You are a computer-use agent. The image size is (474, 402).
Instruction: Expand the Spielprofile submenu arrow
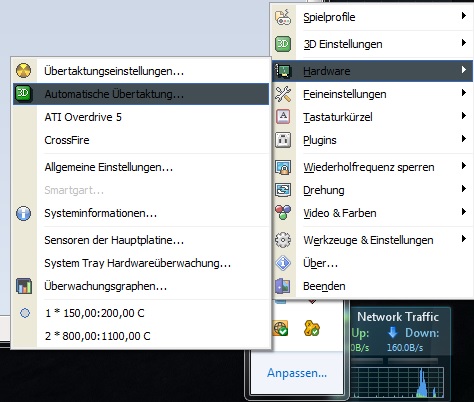click(463, 16)
